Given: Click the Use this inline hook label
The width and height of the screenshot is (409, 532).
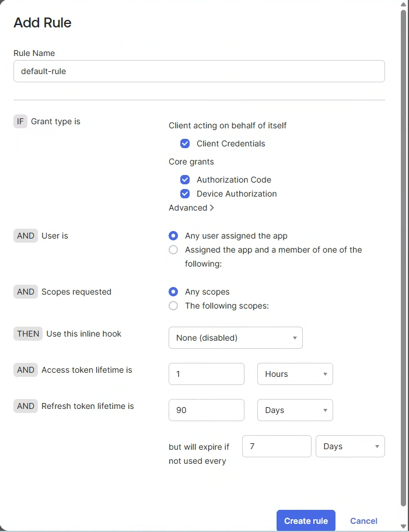Looking at the screenshot, I should [x=84, y=334].
